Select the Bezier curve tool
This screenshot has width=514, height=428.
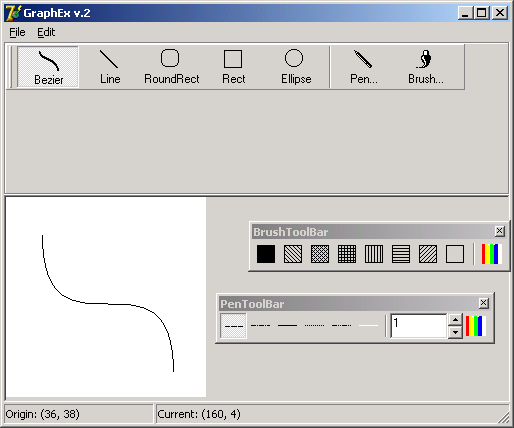pyautogui.click(x=48, y=67)
